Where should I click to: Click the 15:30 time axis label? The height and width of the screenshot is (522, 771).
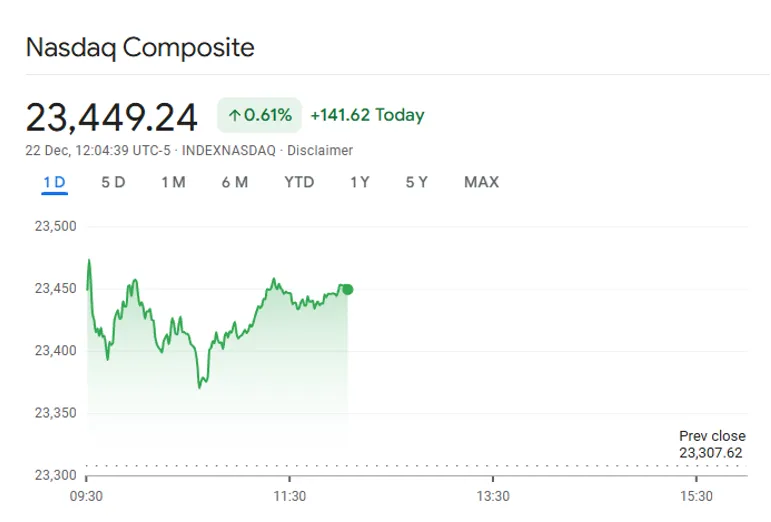pos(696,496)
